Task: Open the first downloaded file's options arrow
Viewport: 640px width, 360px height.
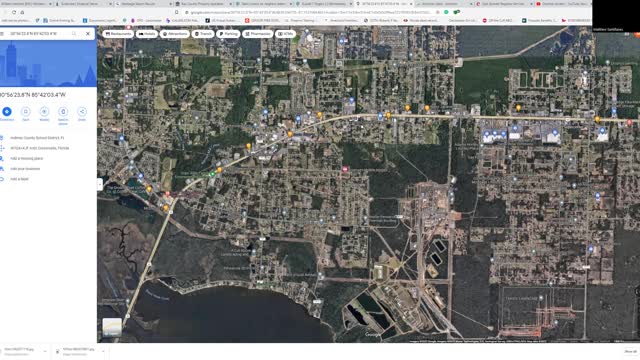Action: coord(45,351)
